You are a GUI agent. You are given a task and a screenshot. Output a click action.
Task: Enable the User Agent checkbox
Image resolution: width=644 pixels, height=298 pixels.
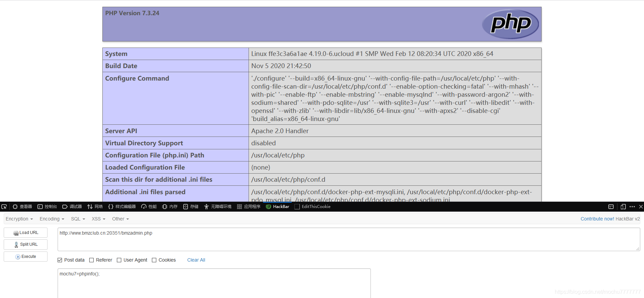(119, 260)
